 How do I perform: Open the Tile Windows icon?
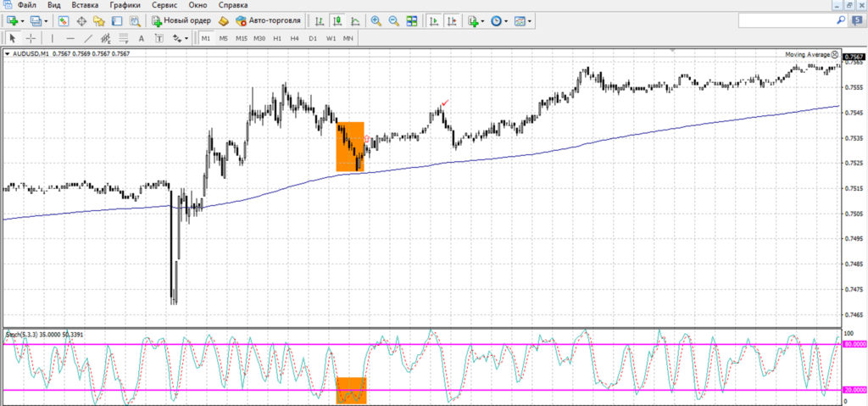pos(411,21)
